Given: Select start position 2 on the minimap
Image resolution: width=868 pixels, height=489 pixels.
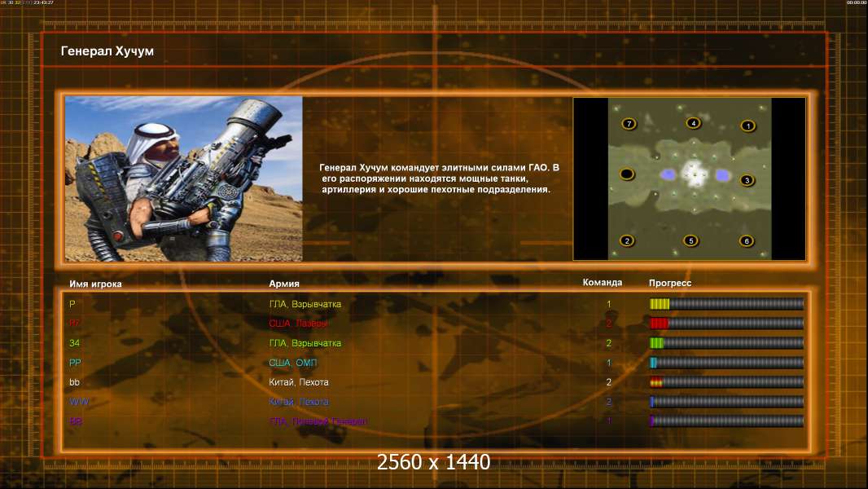Looking at the screenshot, I should tap(627, 240).
